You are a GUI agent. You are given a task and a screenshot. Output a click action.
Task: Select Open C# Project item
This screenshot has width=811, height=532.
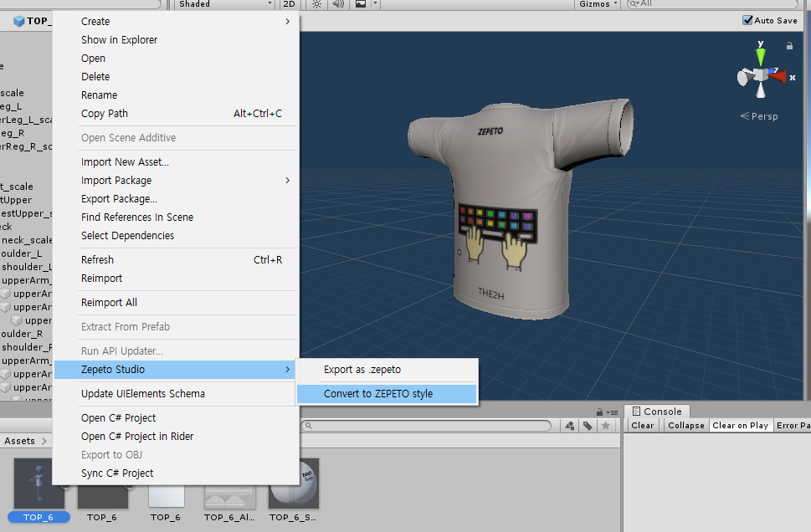[x=176, y=417]
